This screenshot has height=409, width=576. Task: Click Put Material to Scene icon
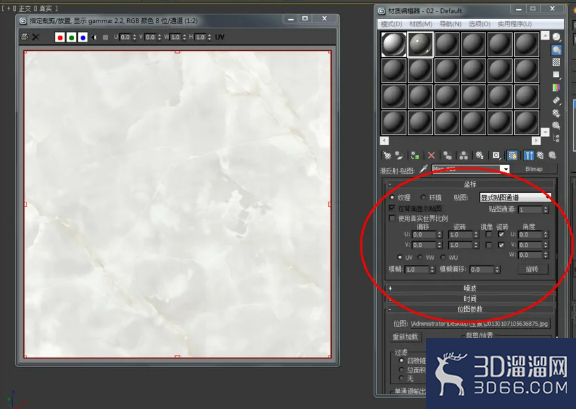pos(399,155)
